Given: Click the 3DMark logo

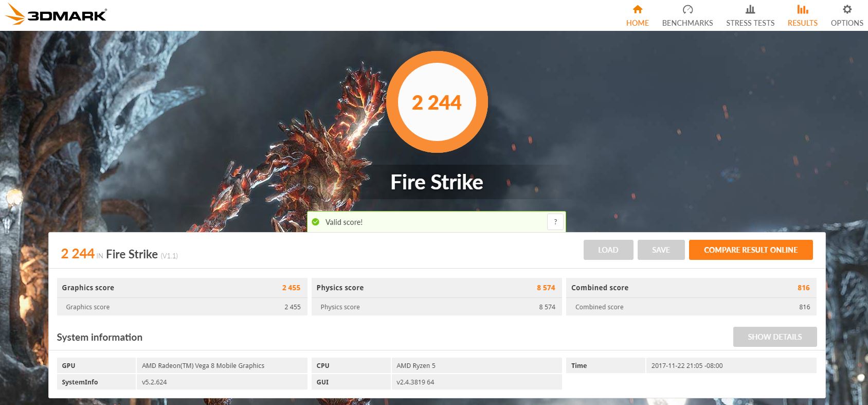Looking at the screenshot, I should pos(56,14).
